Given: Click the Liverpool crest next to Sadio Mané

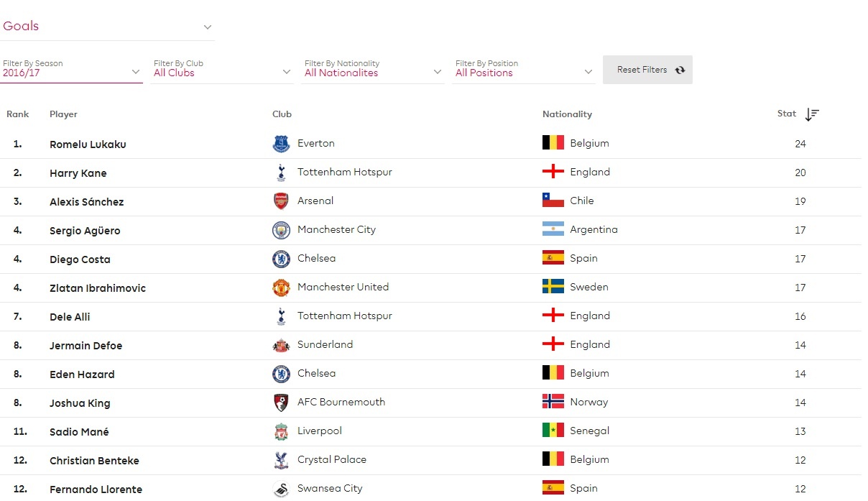Looking at the screenshot, I should [280, 430].
